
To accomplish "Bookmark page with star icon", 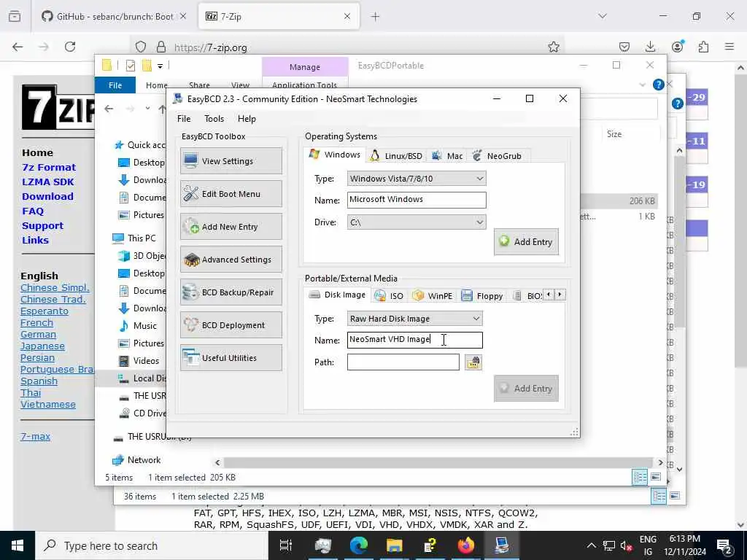I will click(553, 47).
